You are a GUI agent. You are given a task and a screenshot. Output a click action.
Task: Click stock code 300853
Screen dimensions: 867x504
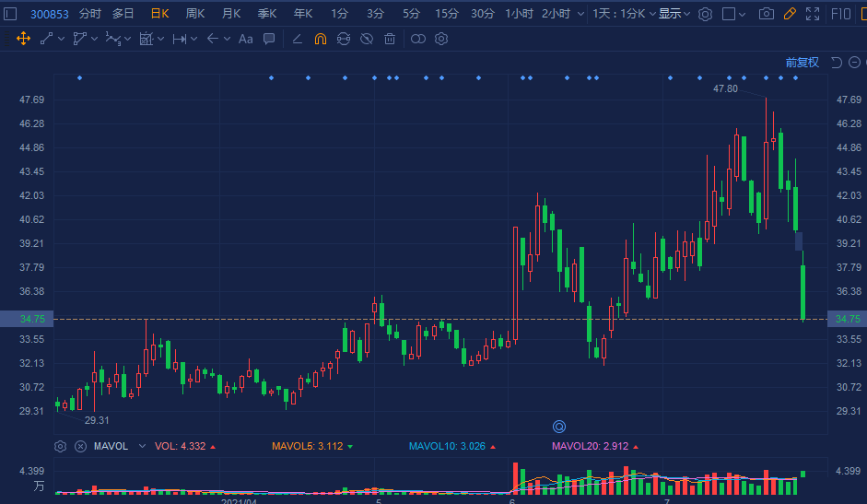49,15
